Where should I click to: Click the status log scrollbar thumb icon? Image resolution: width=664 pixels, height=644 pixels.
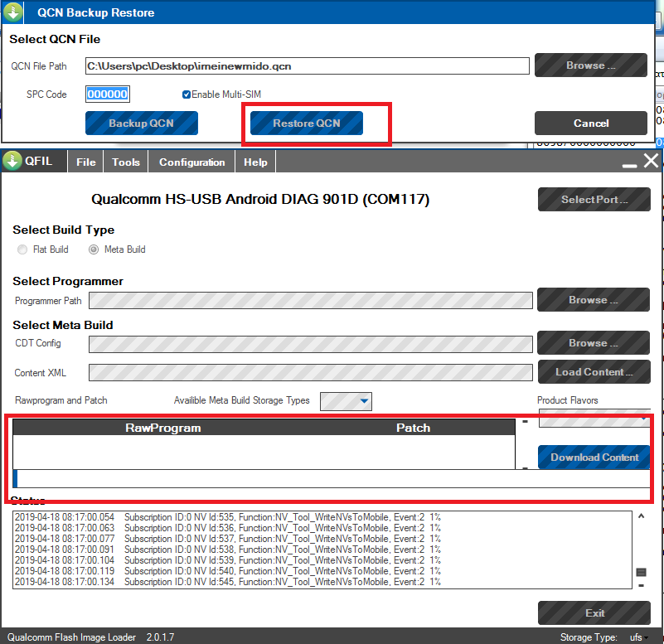tap(641, 572)
